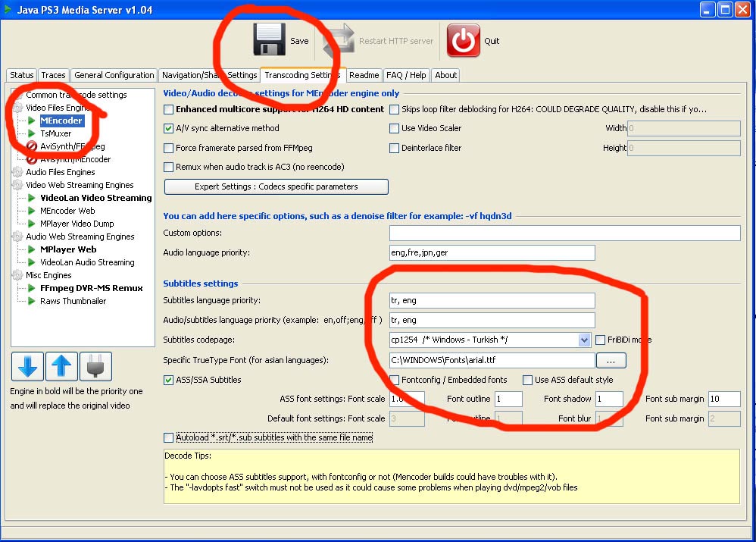Image resolution: width=756 pixels, height=542 pixels.
Task: Click the "Engine in bold will be the priority one" text
Action: click(77, 391)
